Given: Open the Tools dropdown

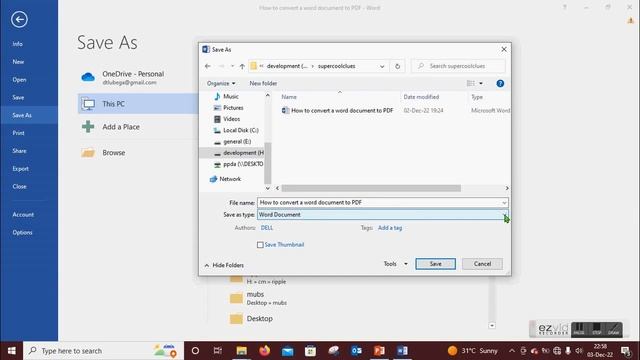Looking at the screenshot, I should tap(395, 264).
